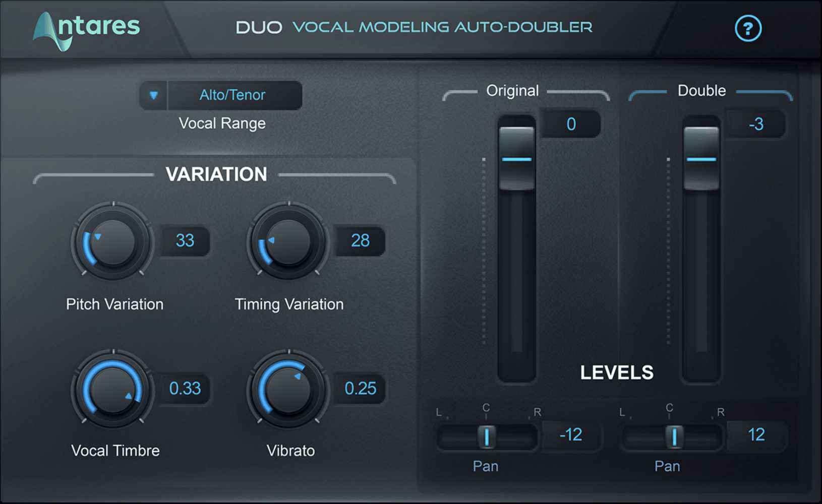Edit the Vocal Timbre value 0.33

pyautogui.click(x=185, y=388)
